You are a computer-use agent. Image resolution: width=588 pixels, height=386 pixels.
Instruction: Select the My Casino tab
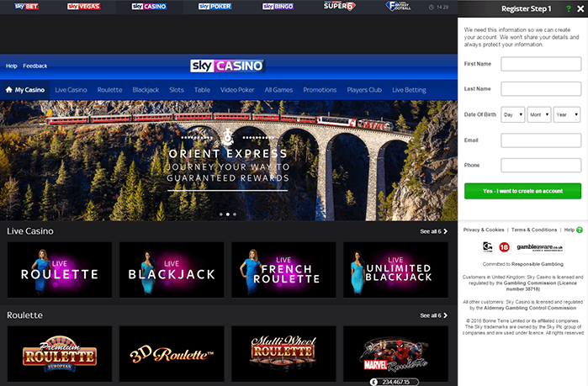(25, 90)
